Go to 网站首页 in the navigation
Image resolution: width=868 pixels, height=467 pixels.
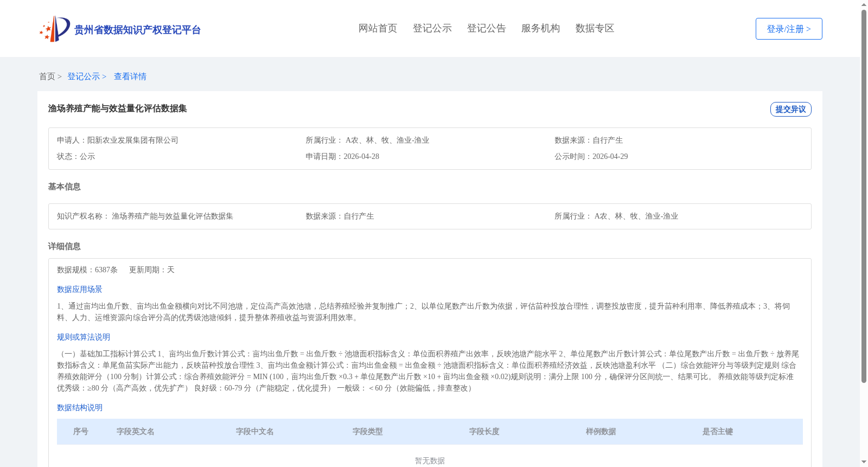[x=378, y=28]
